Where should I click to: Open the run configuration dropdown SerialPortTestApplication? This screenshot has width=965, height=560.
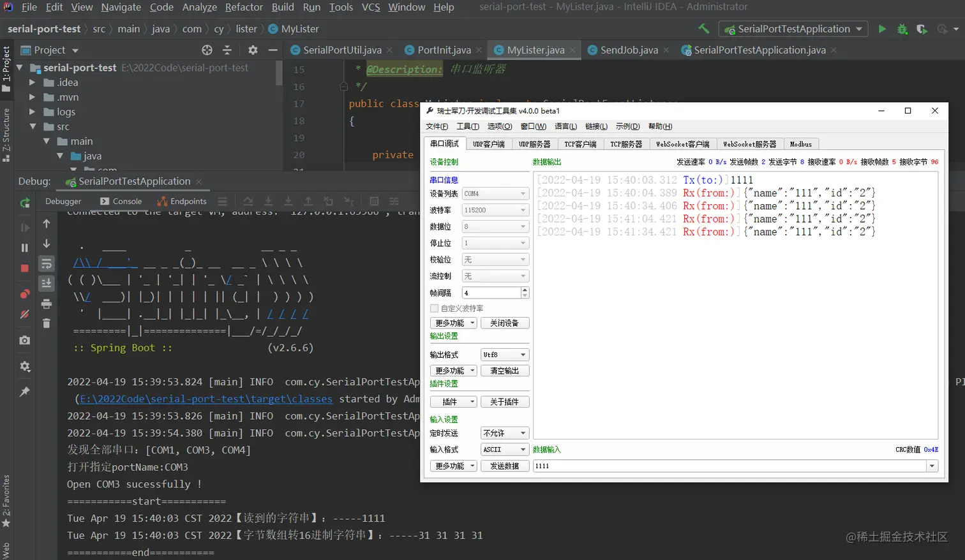coord(793,29)
